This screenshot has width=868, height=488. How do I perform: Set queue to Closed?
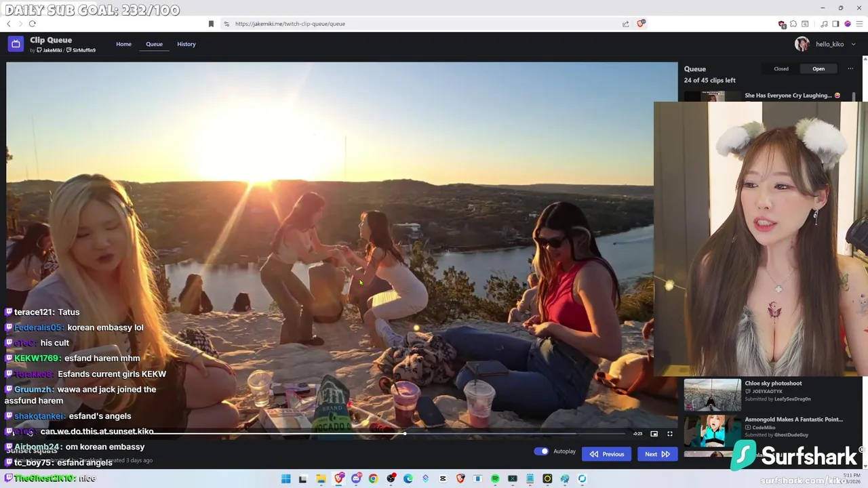click(x=781, y=68)
